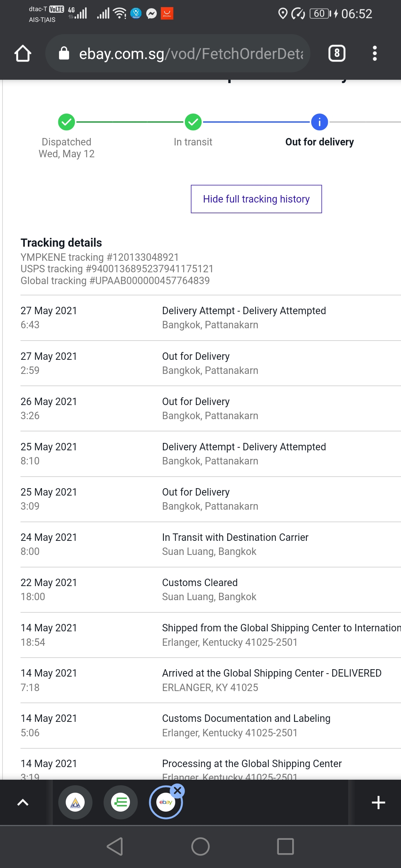Switch to the green lines icon tab
This screenshot has height=868, width=401.
click(121, 802)
